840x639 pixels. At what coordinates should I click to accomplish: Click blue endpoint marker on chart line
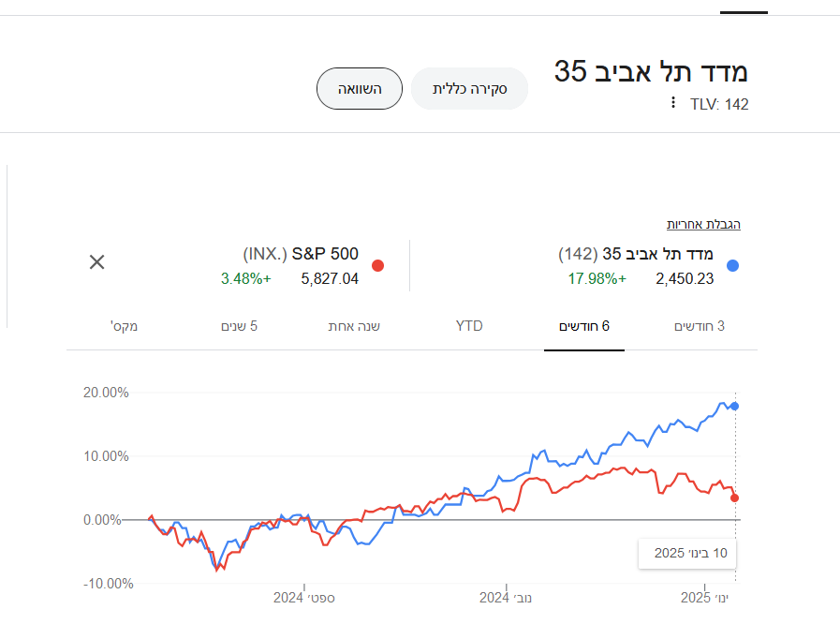tap(735, 406)
